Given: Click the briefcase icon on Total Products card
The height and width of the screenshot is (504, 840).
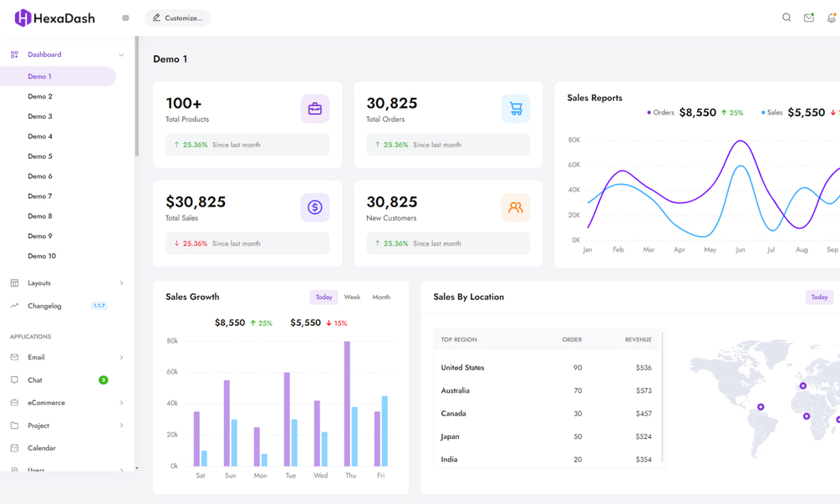Looking at the screenshot, I should tap(315, 109).
